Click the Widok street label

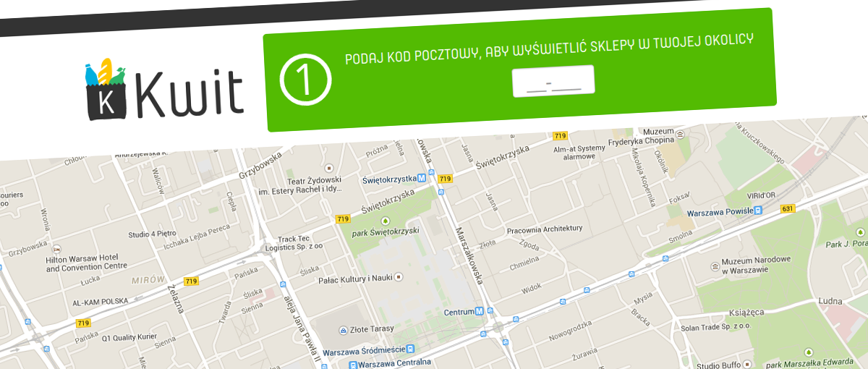[532, 289]
